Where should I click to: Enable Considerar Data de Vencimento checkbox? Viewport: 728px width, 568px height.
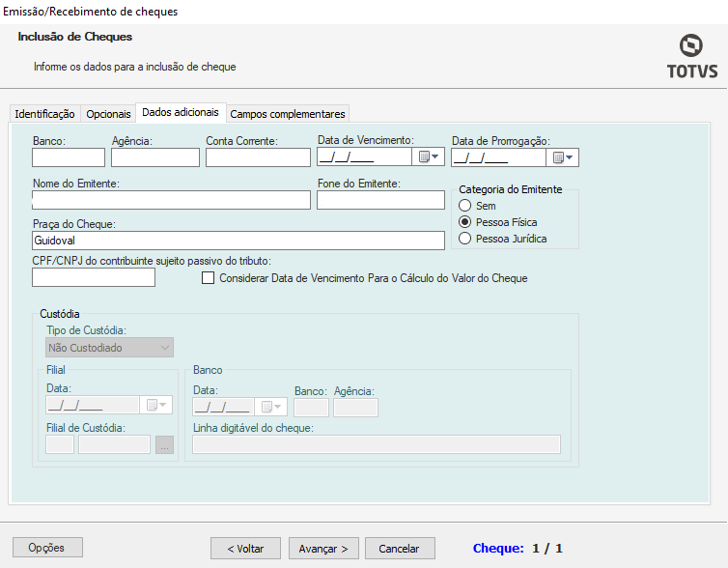pos(208,278)
